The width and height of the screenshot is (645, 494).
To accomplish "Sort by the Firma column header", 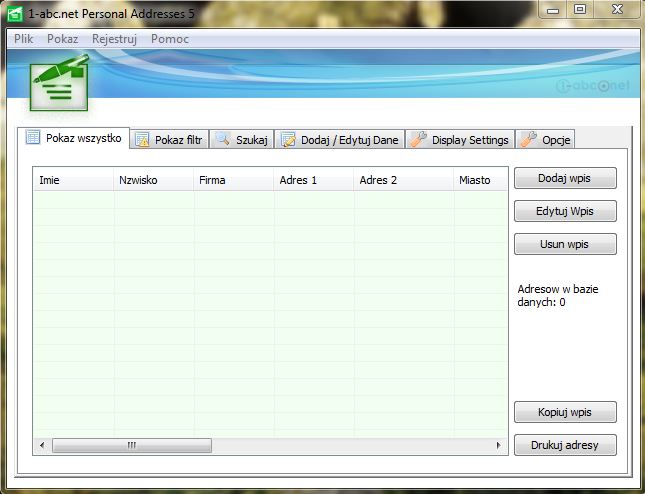I will [233, 180].
